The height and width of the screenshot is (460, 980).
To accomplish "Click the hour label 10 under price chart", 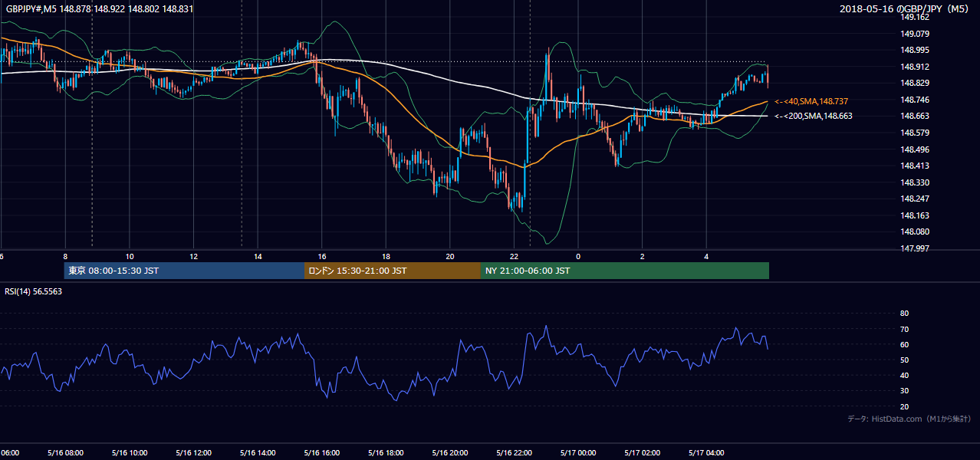I will [130, 257].
